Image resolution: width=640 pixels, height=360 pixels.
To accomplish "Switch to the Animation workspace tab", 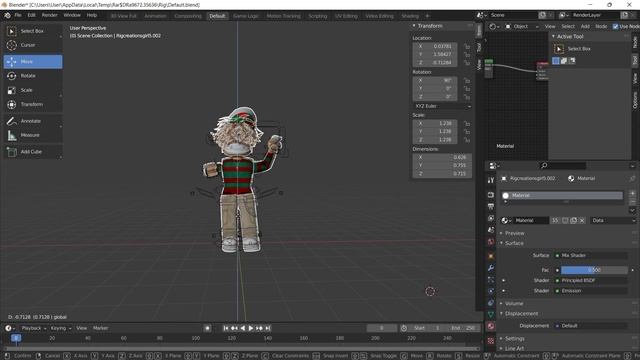I will [156, 16].
